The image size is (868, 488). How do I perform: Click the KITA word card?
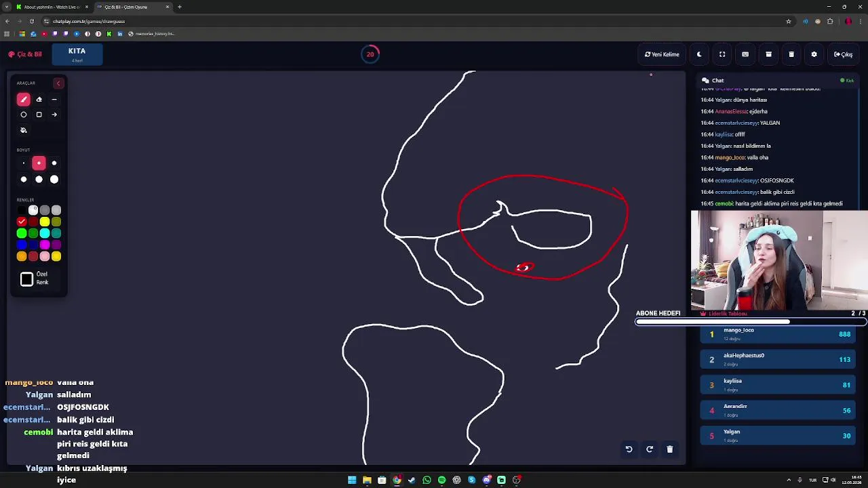coord(77,54)
